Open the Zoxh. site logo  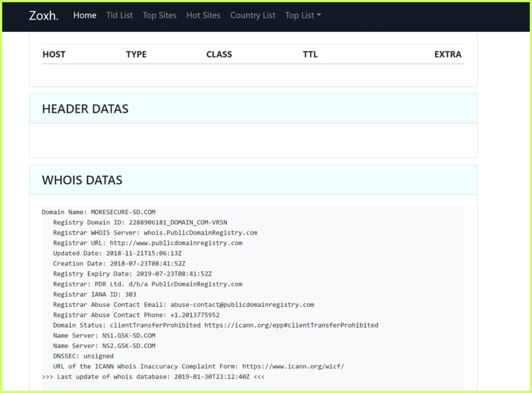44,15
